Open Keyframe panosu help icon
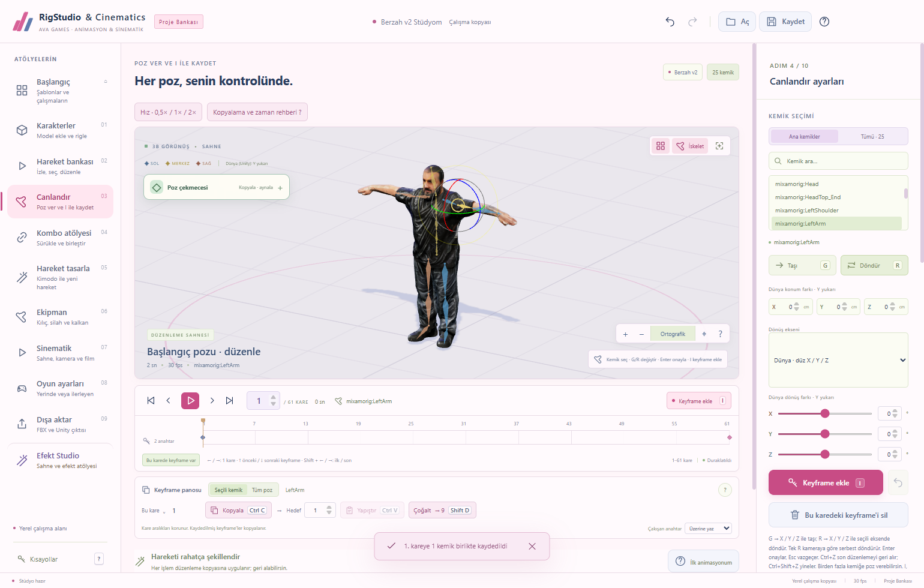This screenshot has height=588, width=924. tap(725, 490)
